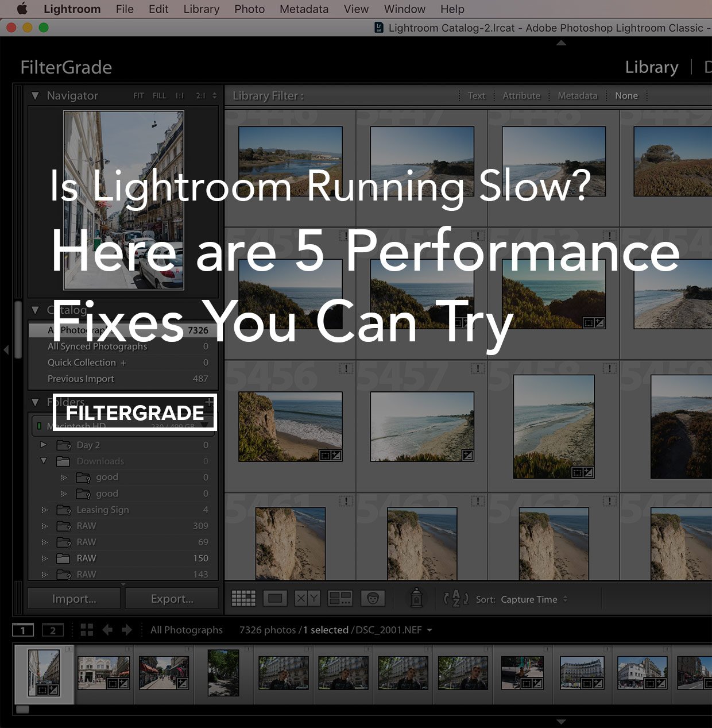Collapse the Folders panel

(36, 402)
